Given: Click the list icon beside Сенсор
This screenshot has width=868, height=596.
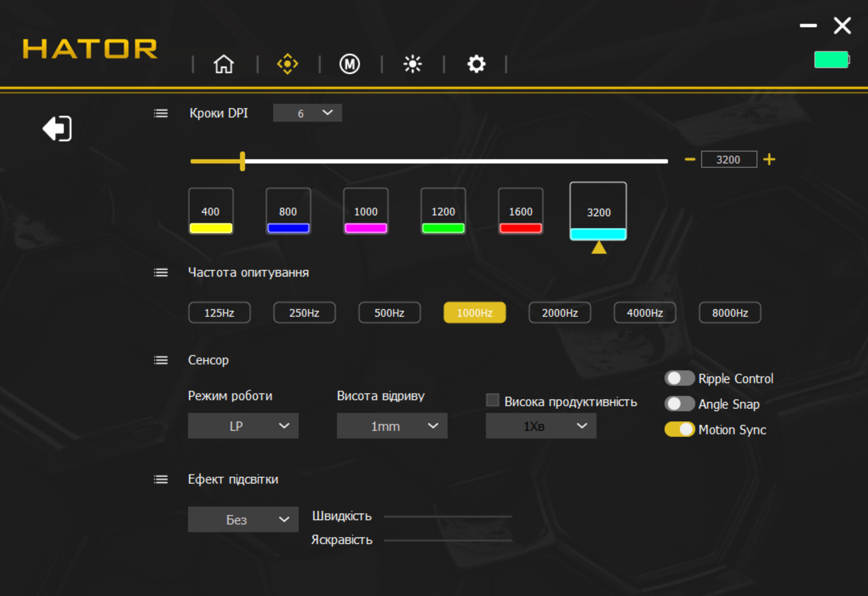Looking at the screenshot, I should tap(161, 360).
